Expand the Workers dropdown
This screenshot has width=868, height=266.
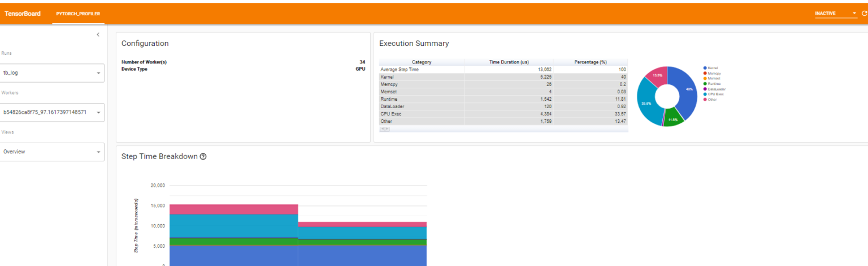point(52,112)
